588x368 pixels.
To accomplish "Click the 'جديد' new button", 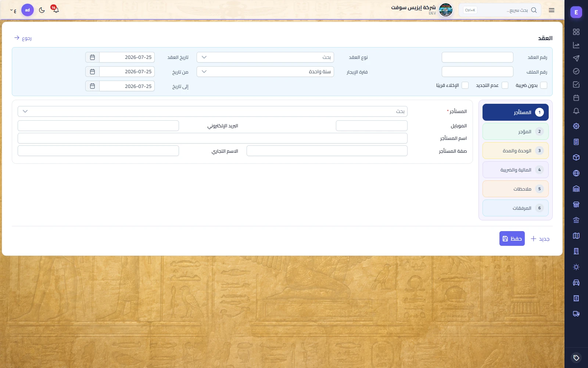I will click(540, 239).
